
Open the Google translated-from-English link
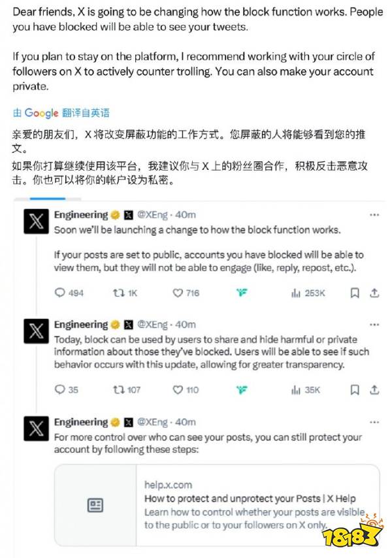(x=61, y=113)
